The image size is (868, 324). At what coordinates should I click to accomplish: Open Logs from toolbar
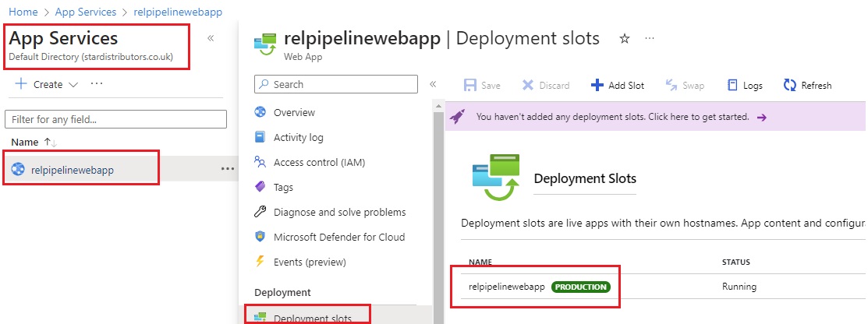(745, 85)
